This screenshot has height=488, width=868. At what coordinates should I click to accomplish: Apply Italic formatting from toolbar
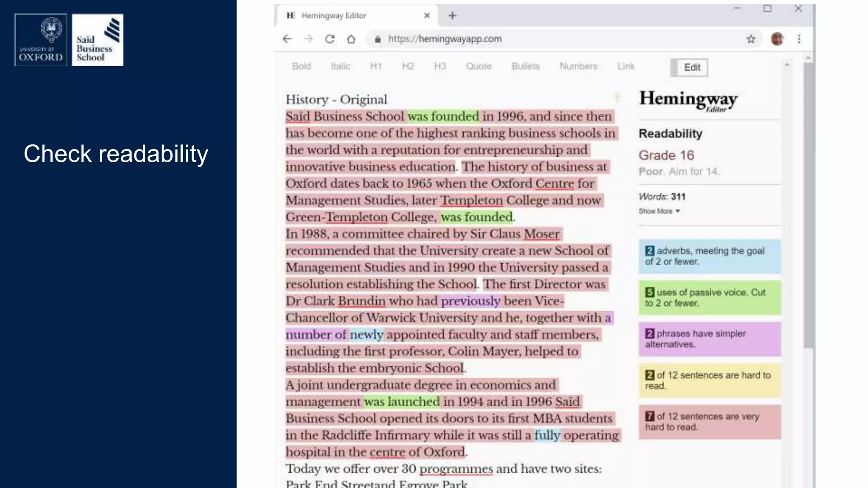(340, 66)
